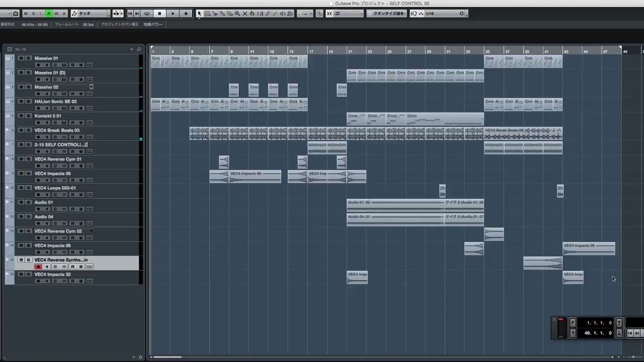This screenshot has width=644, height=362.
Task: Click 48 kHz - 24 Bit status value
Action: coord(34,25)
